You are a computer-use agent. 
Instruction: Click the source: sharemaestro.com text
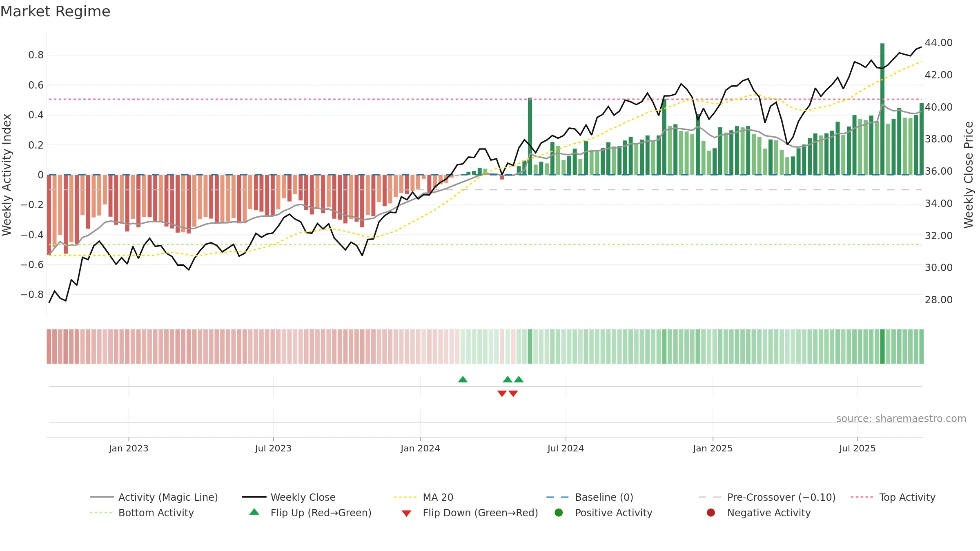(x=901, y=418)
